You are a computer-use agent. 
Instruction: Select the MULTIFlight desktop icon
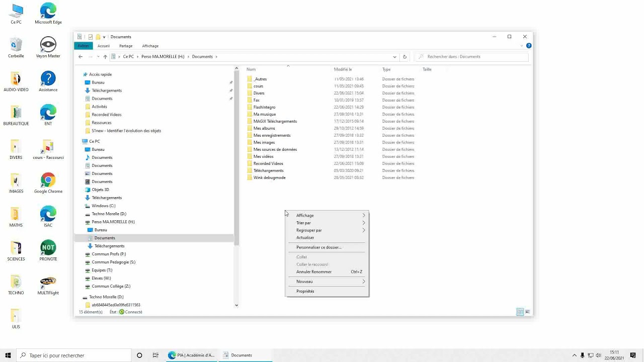pyautogui.click(x=48, y=284)
